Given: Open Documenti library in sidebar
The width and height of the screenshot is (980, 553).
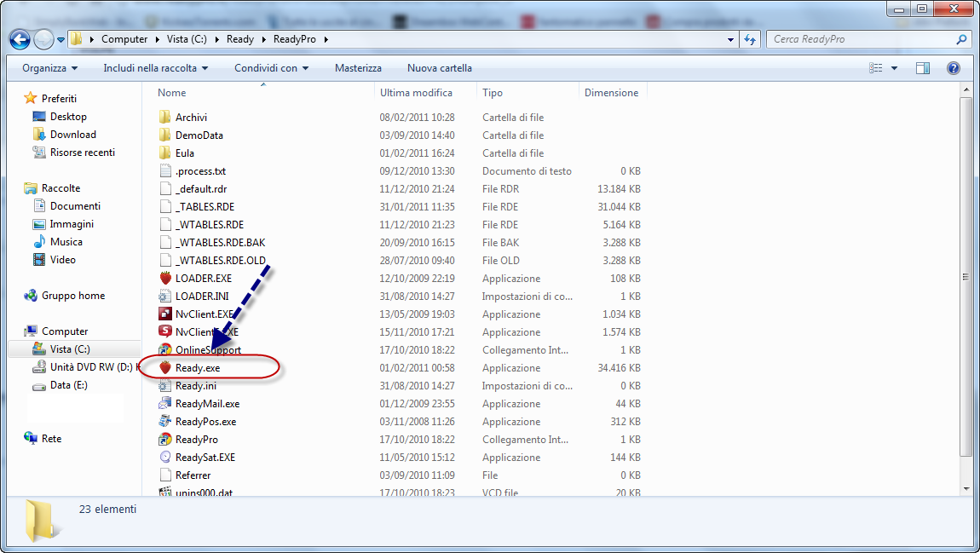Looking at the screenshot, I should tap(75, 206).
